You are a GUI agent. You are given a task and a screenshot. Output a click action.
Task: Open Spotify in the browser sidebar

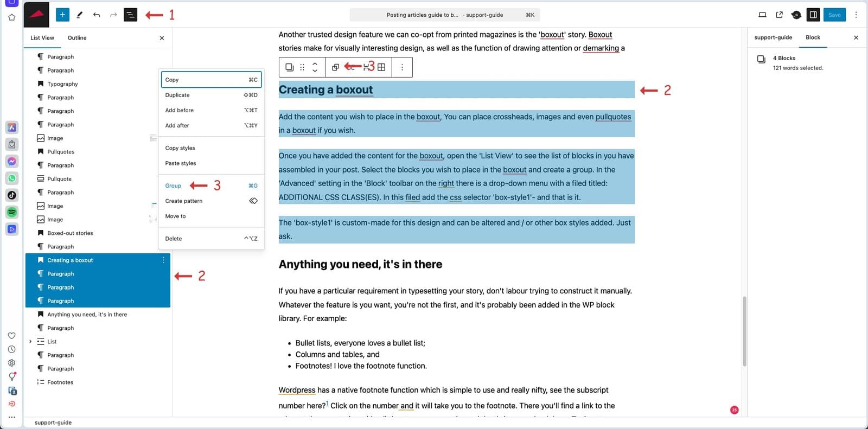coord(12,212)
